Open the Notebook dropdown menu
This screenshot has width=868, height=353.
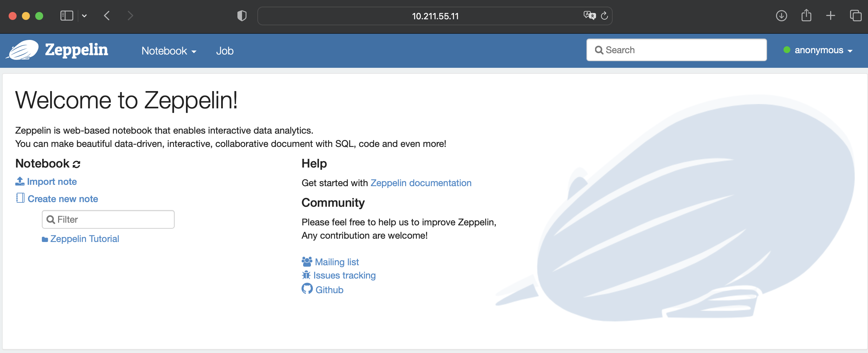(169, 51)
